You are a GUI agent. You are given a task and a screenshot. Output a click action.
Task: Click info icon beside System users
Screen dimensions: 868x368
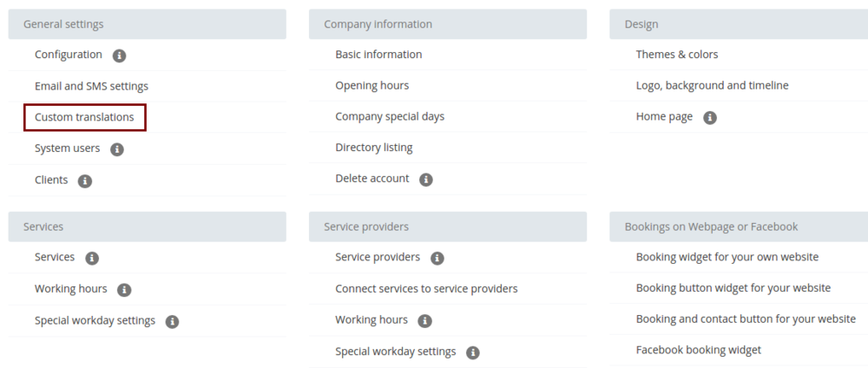[x=117, y=149]
